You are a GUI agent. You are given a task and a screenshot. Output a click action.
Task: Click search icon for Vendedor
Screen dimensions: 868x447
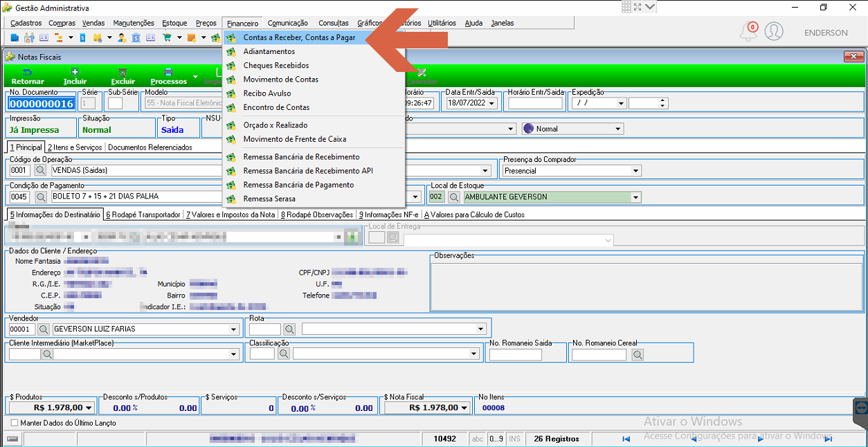43,329
